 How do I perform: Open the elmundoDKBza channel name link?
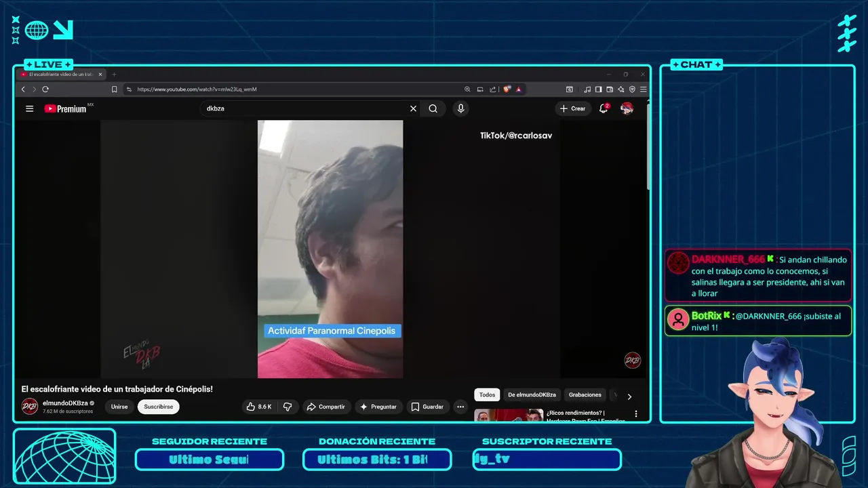click(65, 403)
